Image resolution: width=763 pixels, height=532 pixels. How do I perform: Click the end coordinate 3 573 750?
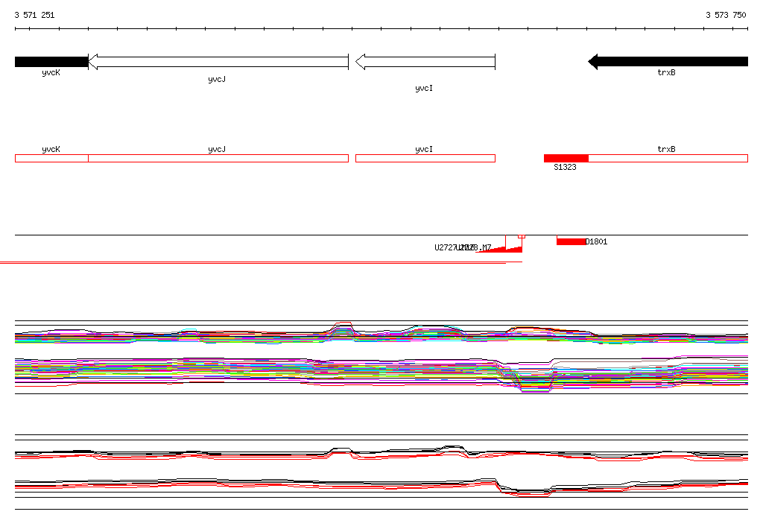[x=726, y=15]
